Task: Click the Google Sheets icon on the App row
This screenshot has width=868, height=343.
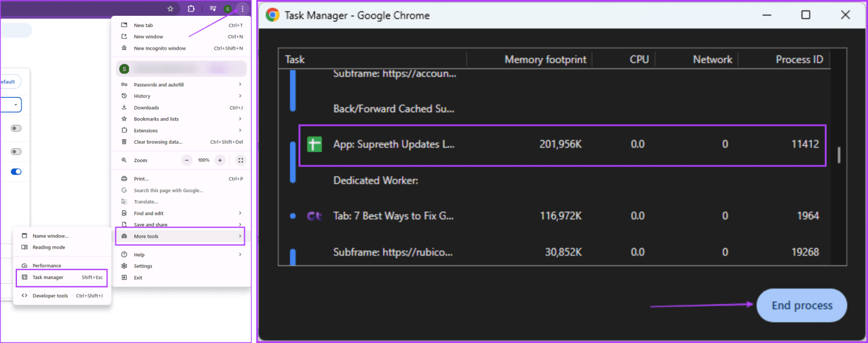Action: click(314, 144)
